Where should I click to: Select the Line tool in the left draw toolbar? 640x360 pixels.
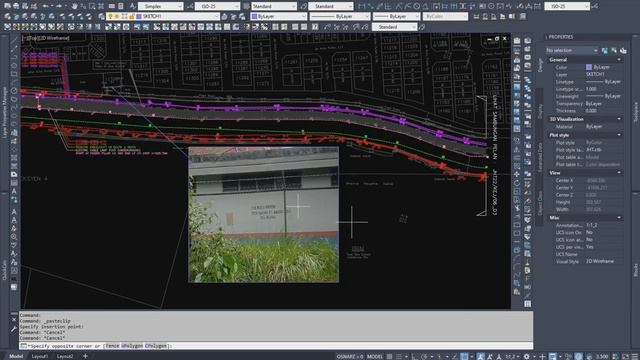click(x=14, y=40)
